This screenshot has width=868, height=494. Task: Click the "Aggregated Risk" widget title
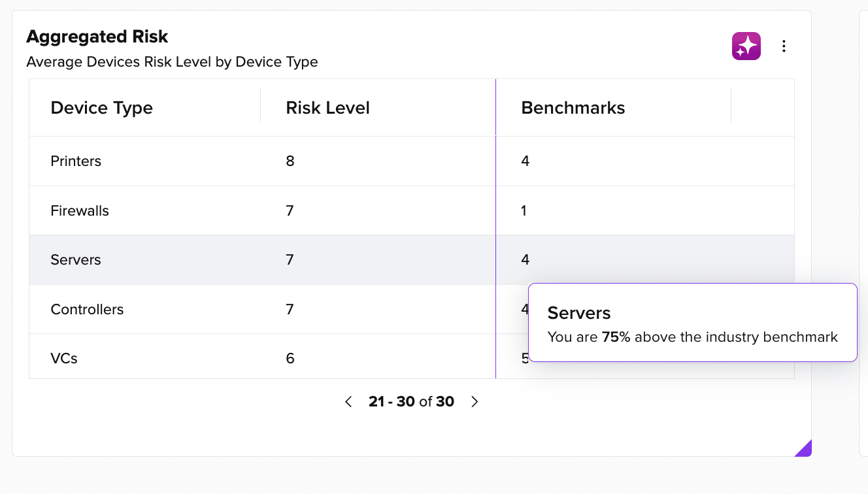coord(97,37)
